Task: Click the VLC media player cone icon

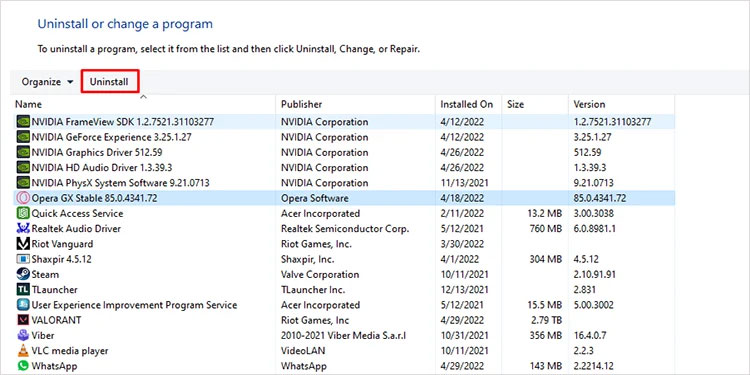Action: (23, 351)
